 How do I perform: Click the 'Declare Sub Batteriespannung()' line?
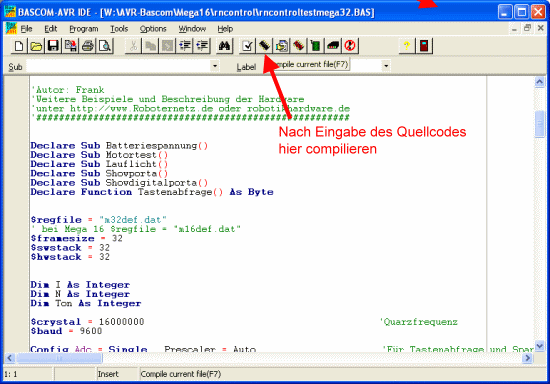coord(119,146)
